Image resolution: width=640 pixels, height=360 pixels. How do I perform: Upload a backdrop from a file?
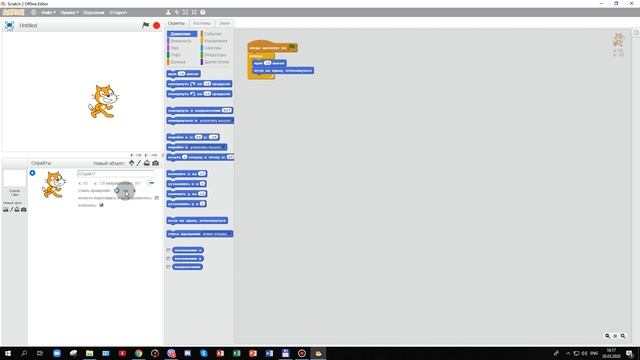click(x=17, y=209)
